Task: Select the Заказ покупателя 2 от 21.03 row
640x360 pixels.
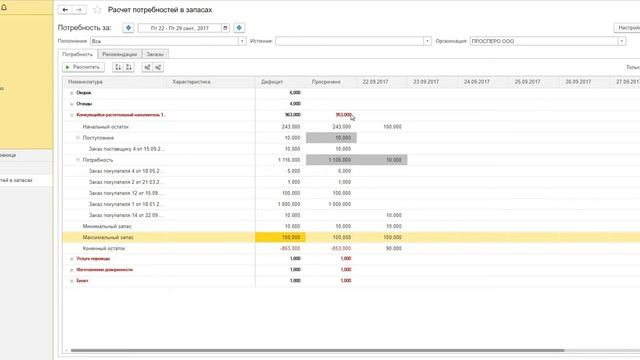Action: [351, 182]
